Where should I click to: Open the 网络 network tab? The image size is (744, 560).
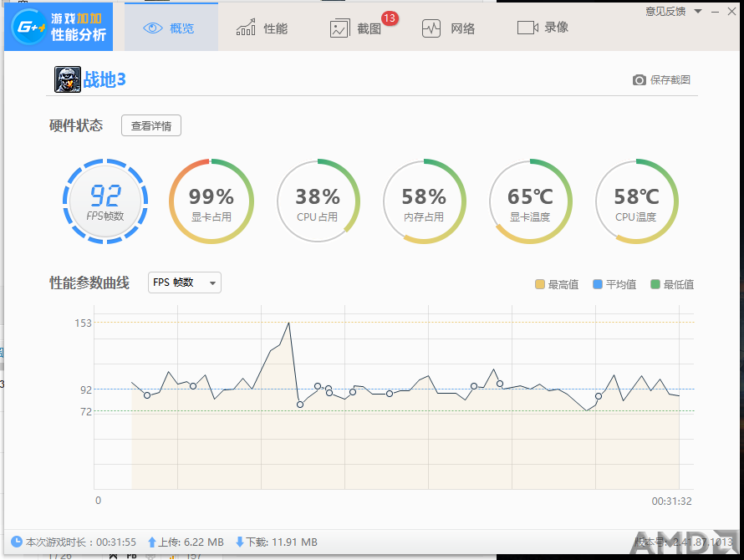(448, 28)
